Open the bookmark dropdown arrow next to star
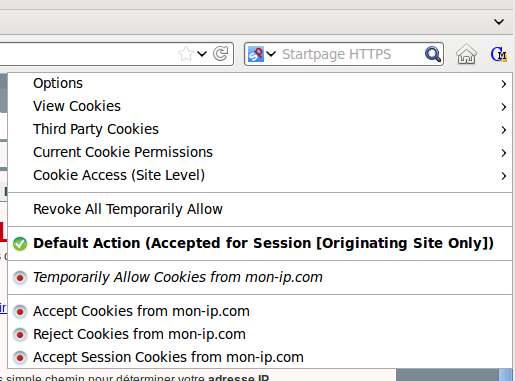Screen dimensions: 516x381 pos(202,54)
